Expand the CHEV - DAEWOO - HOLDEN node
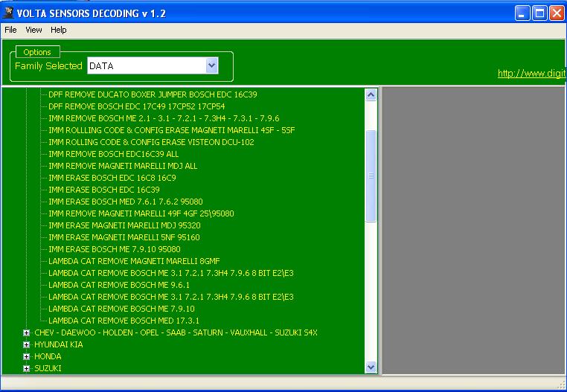Screen dimensions: 567x392 [x=26, y=332]
